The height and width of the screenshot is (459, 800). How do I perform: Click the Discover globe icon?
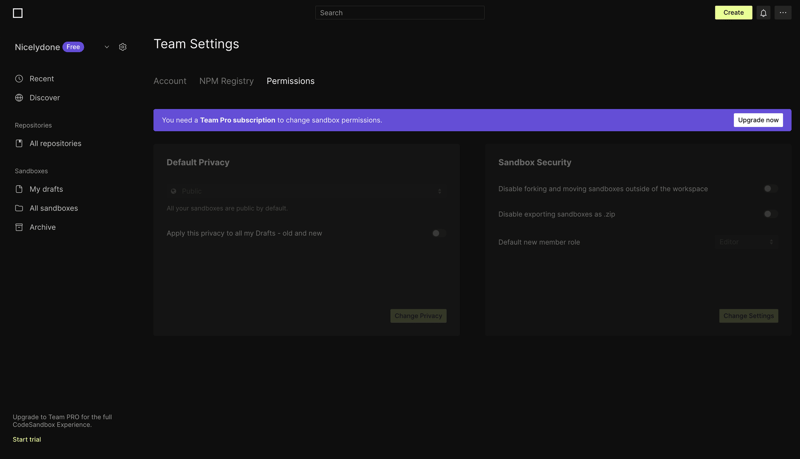coord(19,97)
